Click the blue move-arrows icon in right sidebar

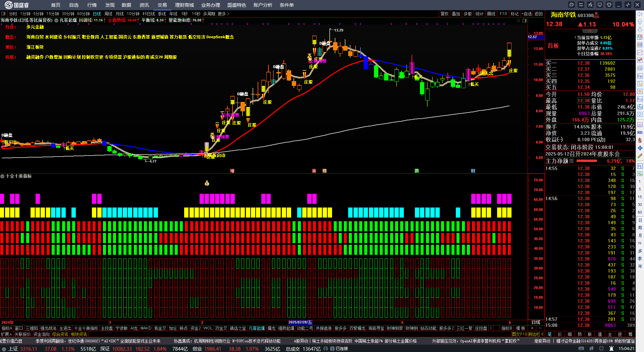tap(640, 148)
